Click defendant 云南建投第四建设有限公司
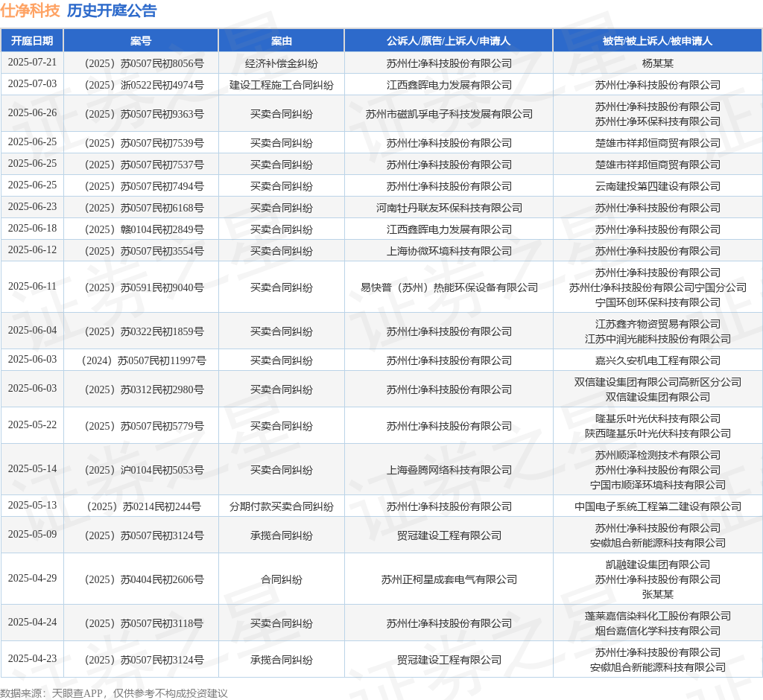 (x=657, y=186)
